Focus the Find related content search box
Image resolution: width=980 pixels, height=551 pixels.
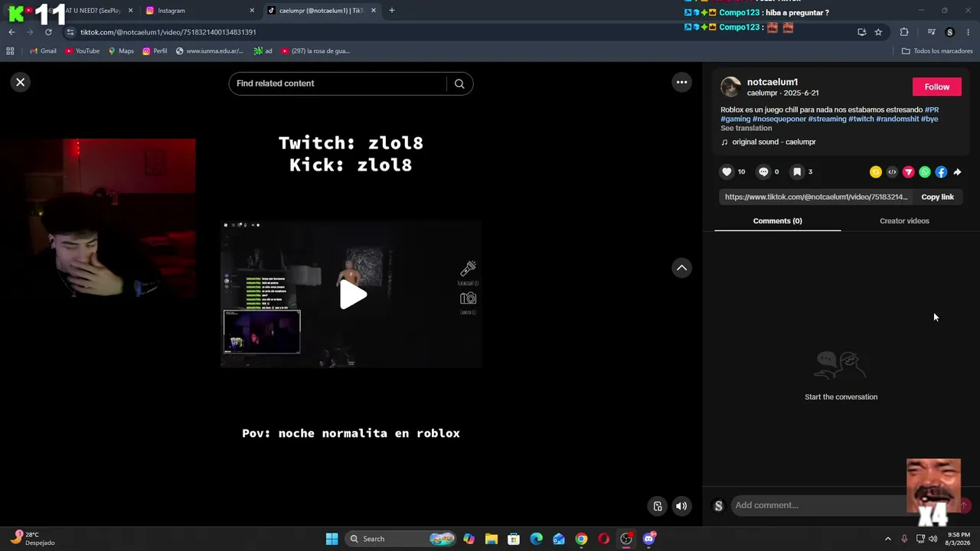point(338,83)
